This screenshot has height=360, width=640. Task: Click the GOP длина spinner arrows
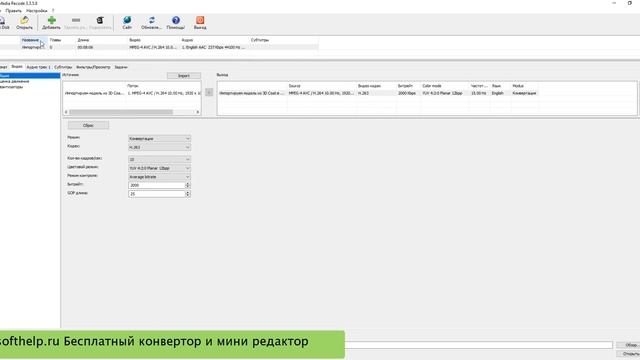188,194
